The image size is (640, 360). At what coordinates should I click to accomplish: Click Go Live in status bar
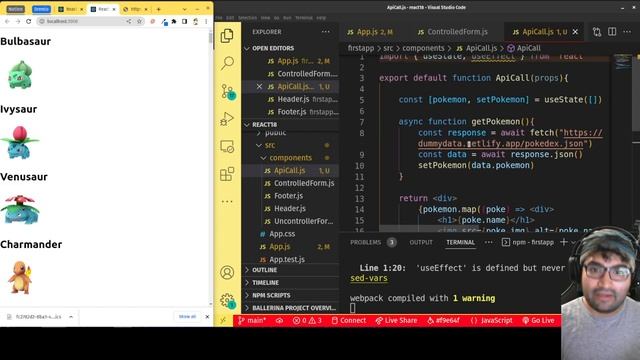point(538,321)
